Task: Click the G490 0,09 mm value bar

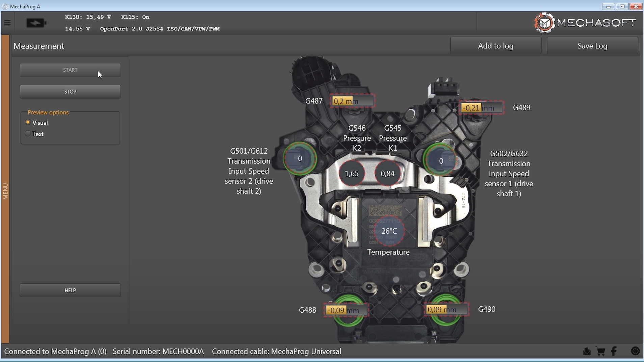Action: click(447, 309)
